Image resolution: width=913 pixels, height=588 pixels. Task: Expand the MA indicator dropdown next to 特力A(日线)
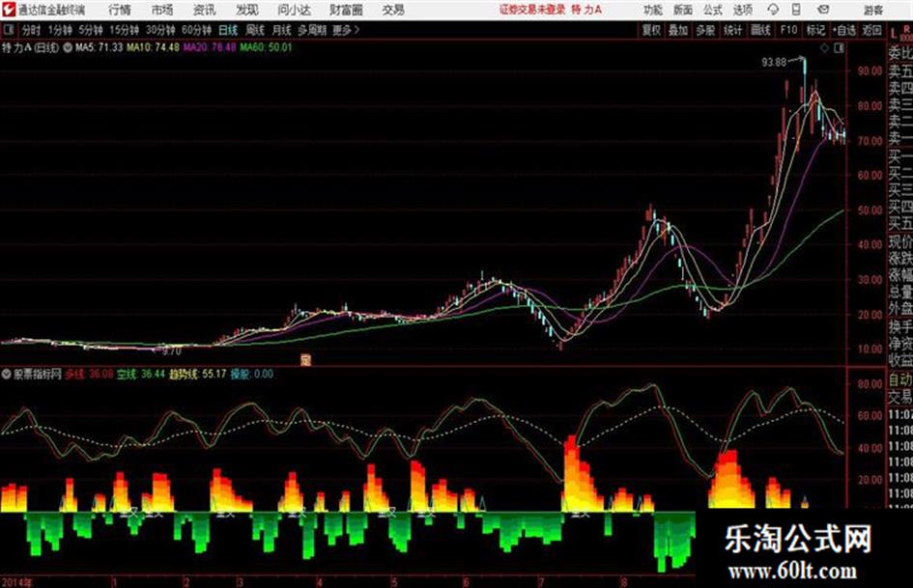coord(68,47)
